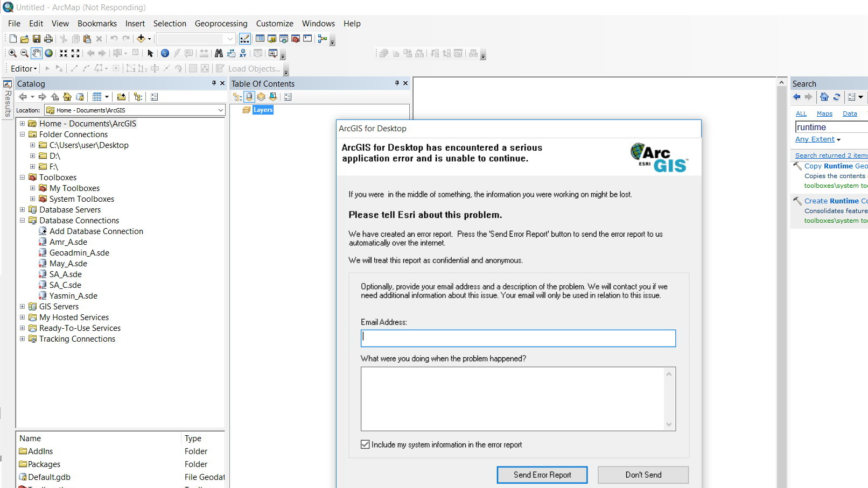The height and width of the screenshot is (488, 868).
Task: Select the Zoom In tool
Action: [x=12, y=53]
